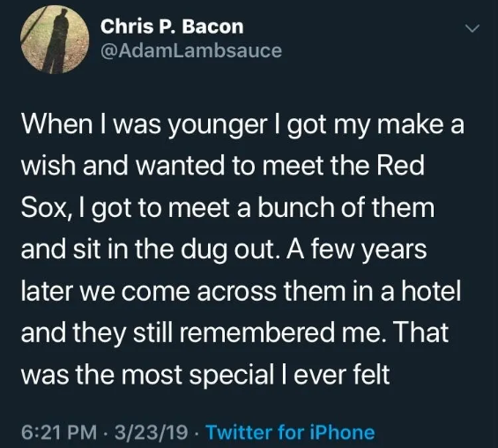Open the @AdamLambsauce handle

pyautogui.click(x=191, y=51)
